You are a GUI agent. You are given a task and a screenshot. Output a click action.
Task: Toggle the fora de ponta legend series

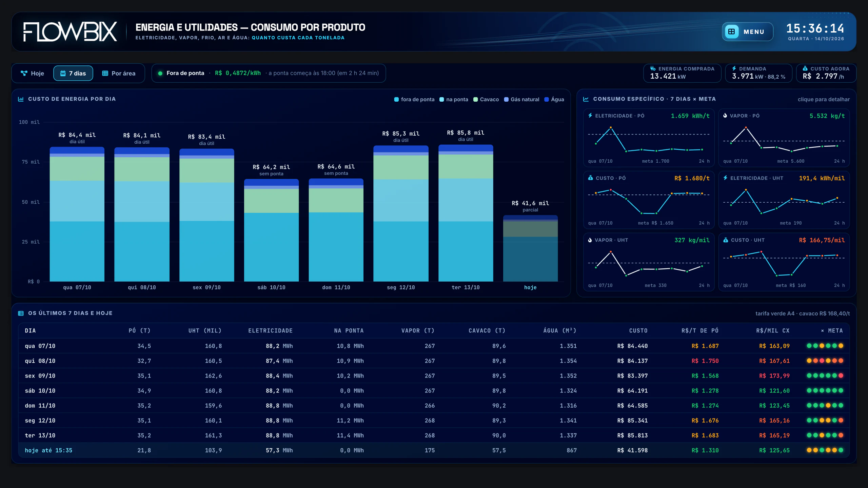point(414,99)
